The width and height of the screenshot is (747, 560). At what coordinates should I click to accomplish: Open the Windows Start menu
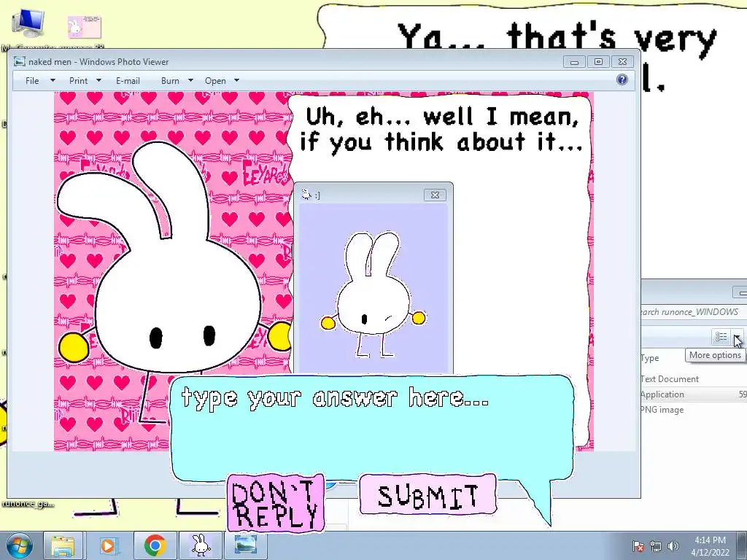(18, 545)
